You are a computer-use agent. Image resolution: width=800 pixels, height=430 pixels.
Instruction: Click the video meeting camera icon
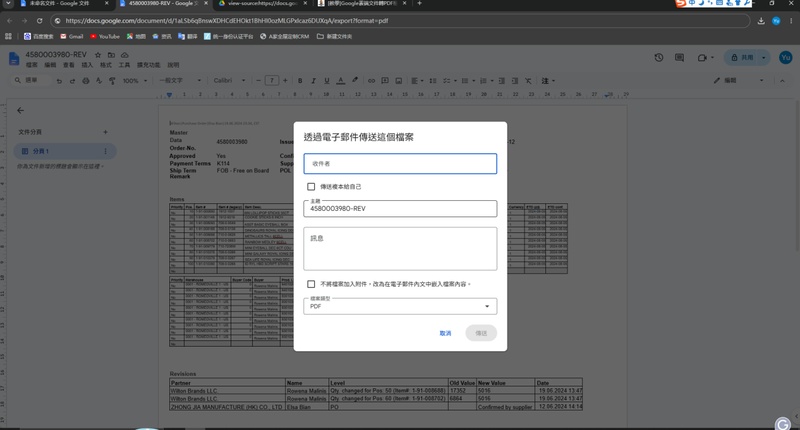click(x=703, y=58)
